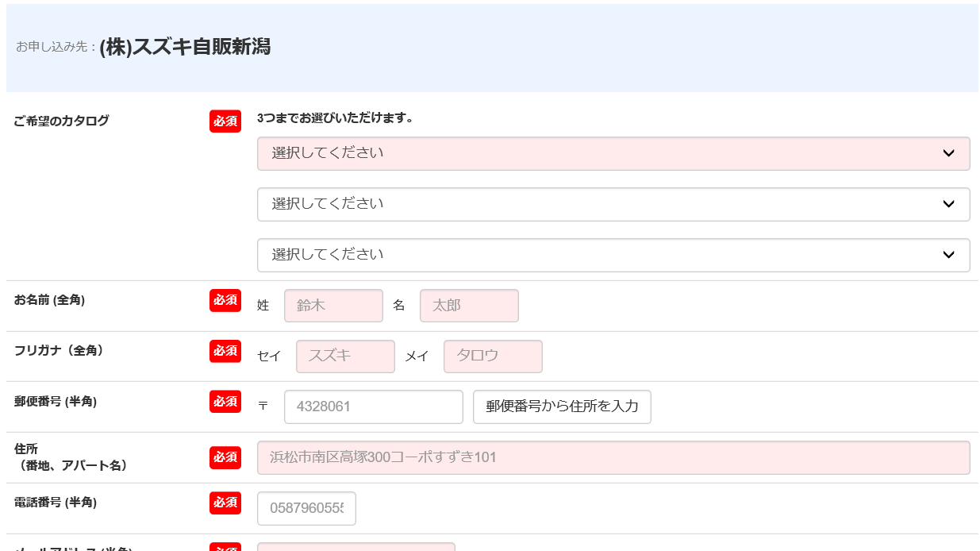Screen dimensions: 980x551
Task: Click the 姓 (last name) input field
Action: click(333, 306)
